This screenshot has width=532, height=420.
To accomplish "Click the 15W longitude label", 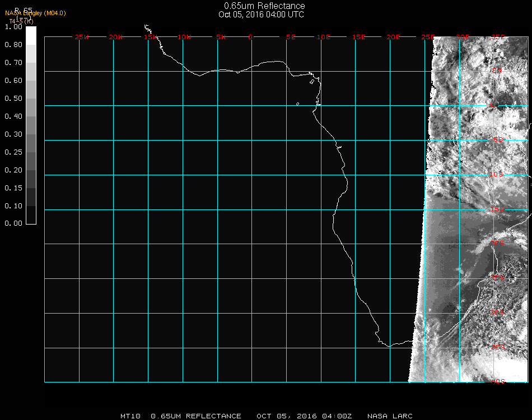I will tap(150, 37).
